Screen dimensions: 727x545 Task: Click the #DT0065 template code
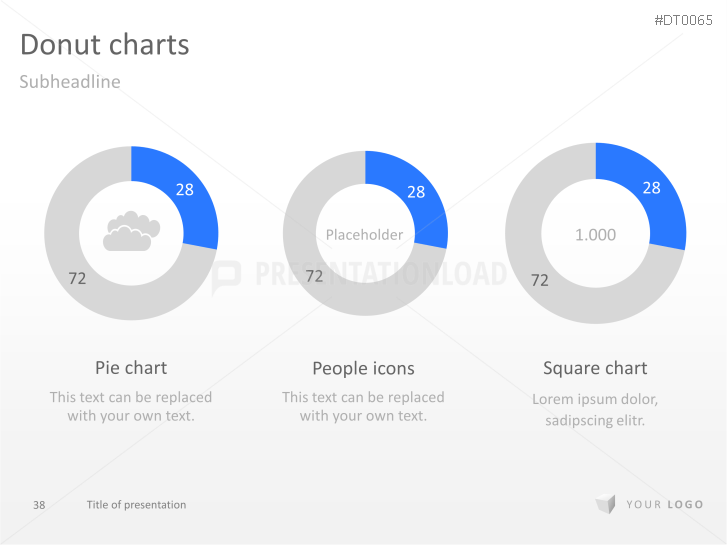click(685, 19)
